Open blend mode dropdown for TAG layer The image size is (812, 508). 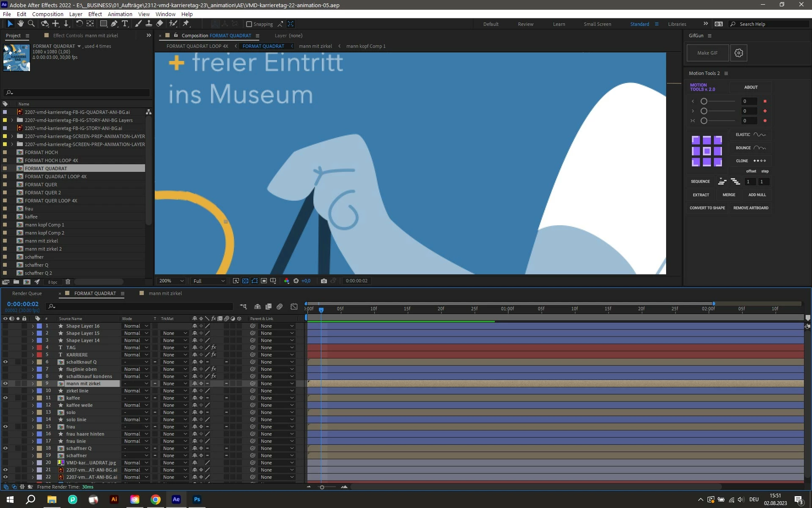click(x=136, y=348)
